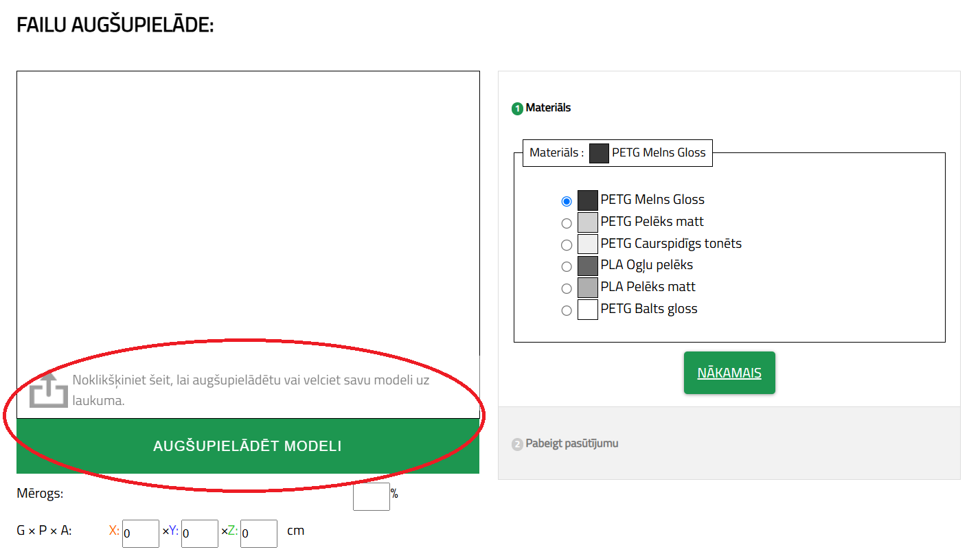Click the grey step 2 badge icon
This screenshot has width=980, height=554.
[517, 444]
